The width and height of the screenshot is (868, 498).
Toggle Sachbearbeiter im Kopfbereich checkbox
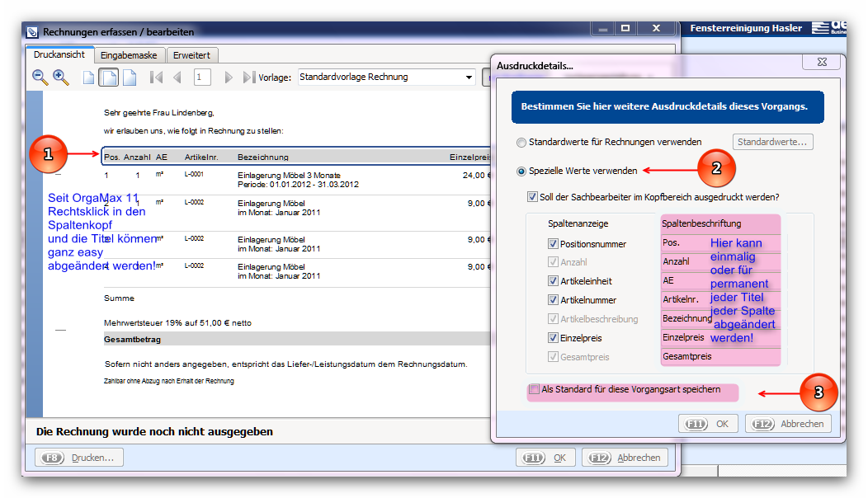click(532, 197)
